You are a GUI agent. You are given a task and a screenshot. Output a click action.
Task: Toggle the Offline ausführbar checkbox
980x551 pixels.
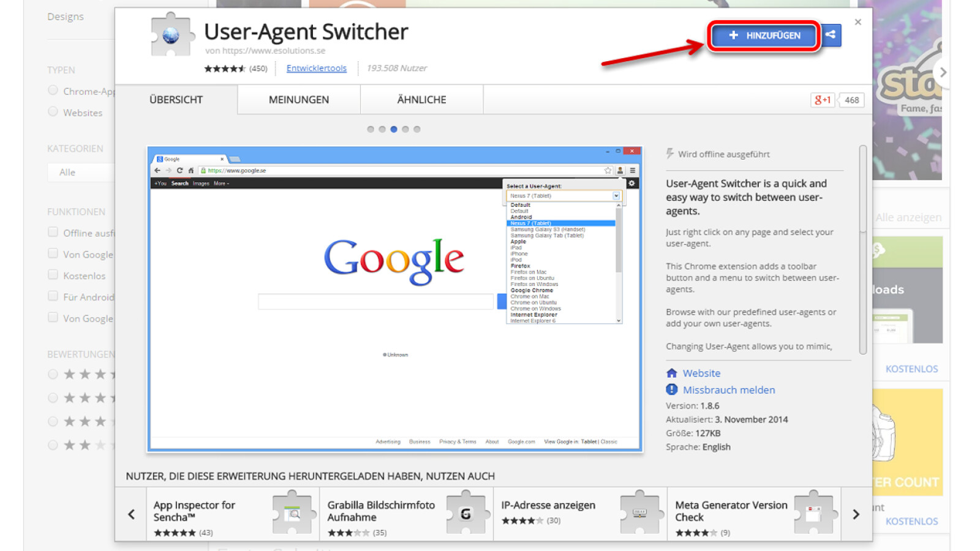pos(53,232)
